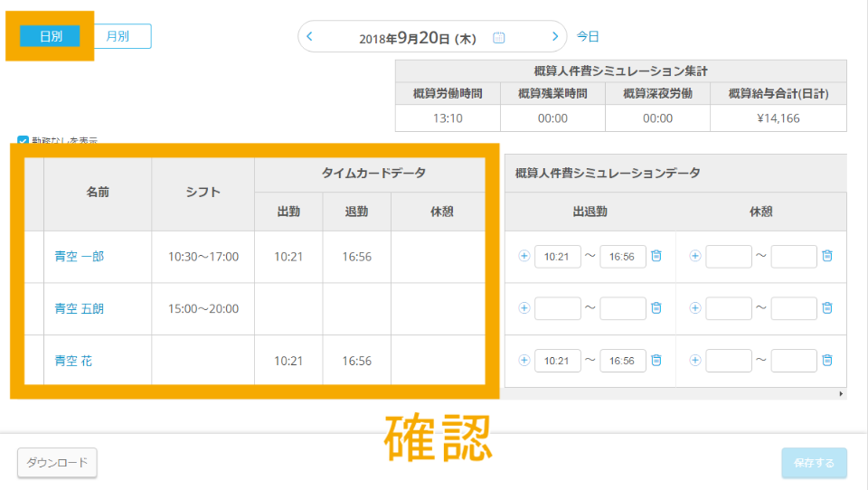868x490 pixels.
Task: Click clock-out time field for 青空 花
Action: [622, 362]
